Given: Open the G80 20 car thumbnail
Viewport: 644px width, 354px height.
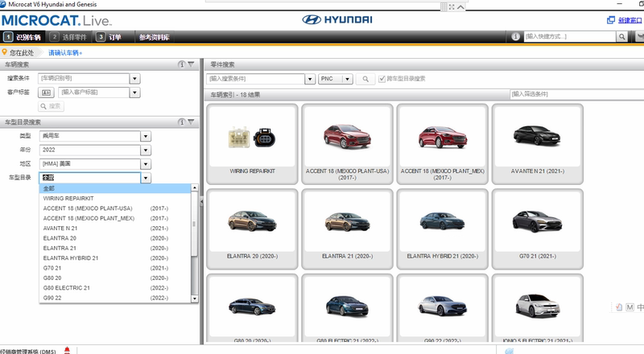Looking at the screenshot, I should [x=252, y=308].
